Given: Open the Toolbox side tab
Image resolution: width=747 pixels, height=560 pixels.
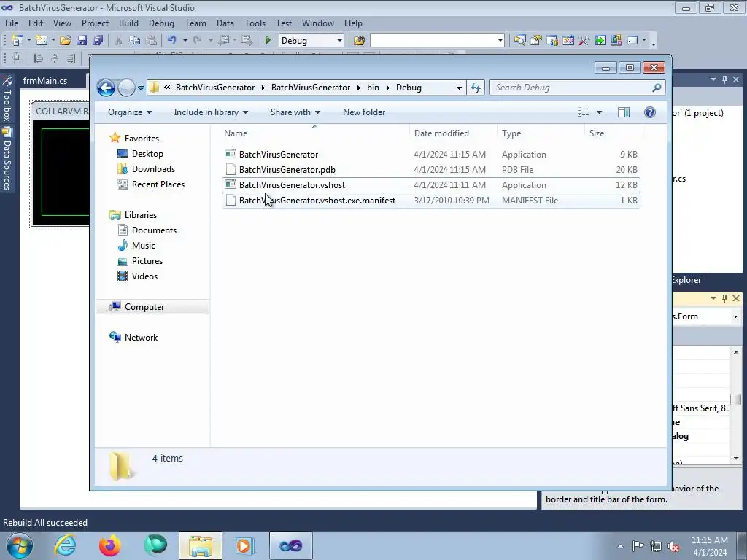Looking at the screenshot, I should coord(7,99).
